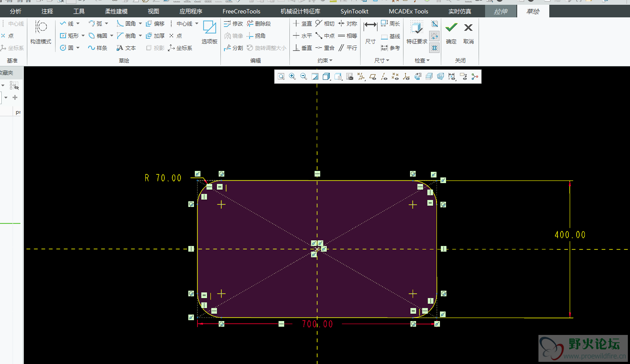Open the Palette (选项板) tool
Viewport: 630px width, 364px height.
(x=210, y=33)
